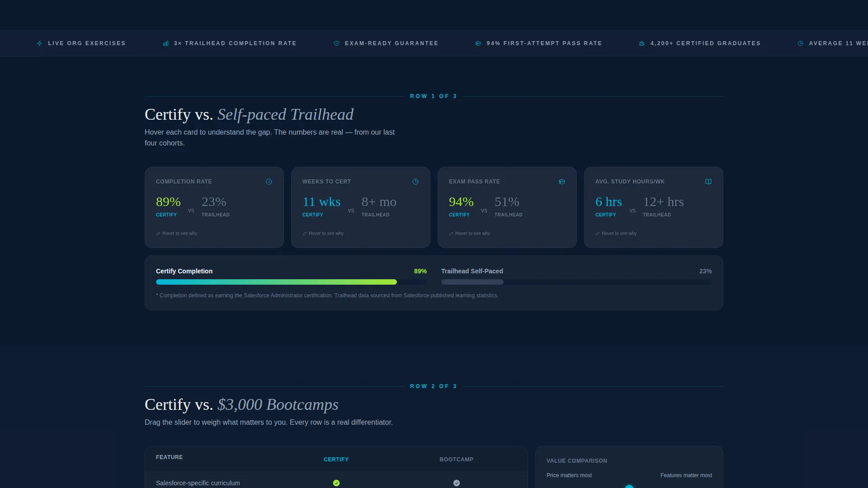The height and width of the screenshot is (488, 868).
Task: Click the open book icon on Avg. Study Hours card
Action: point(708,182)
